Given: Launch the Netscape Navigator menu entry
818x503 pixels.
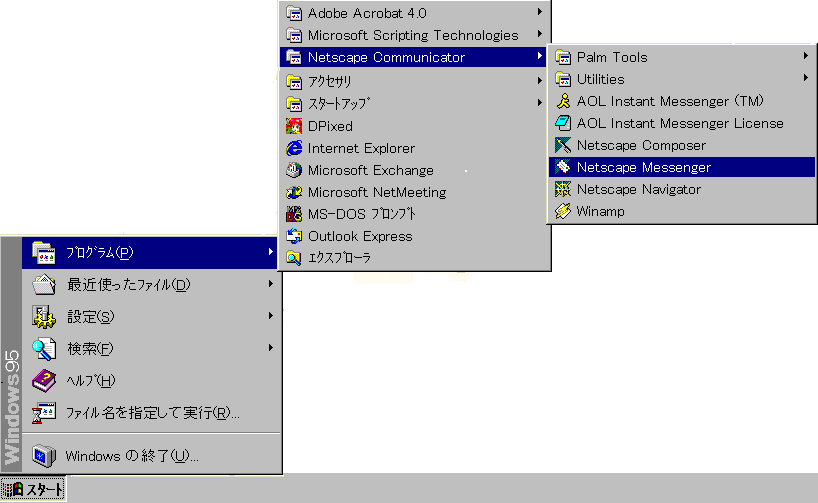Looking at the screenshot, I should [x=682, y=189].
